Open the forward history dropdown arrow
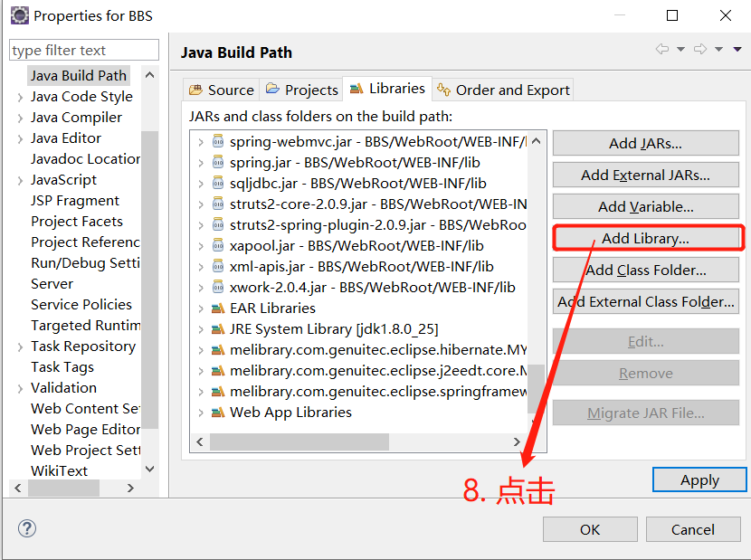 point(719,49)
